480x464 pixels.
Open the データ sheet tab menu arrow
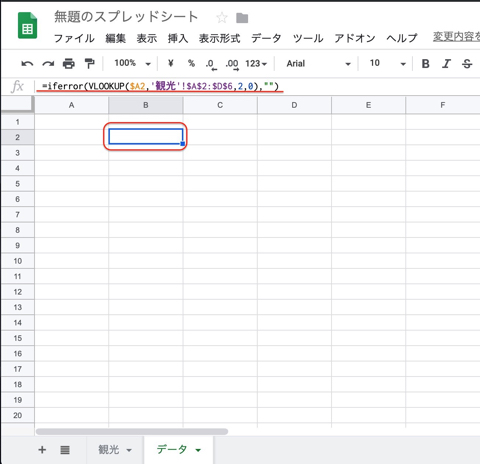point(198,450)
